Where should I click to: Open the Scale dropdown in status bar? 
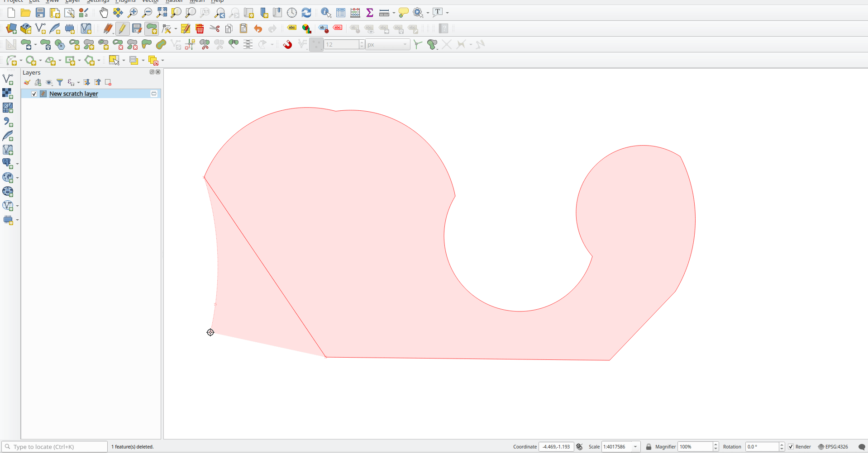pos(635,447)
